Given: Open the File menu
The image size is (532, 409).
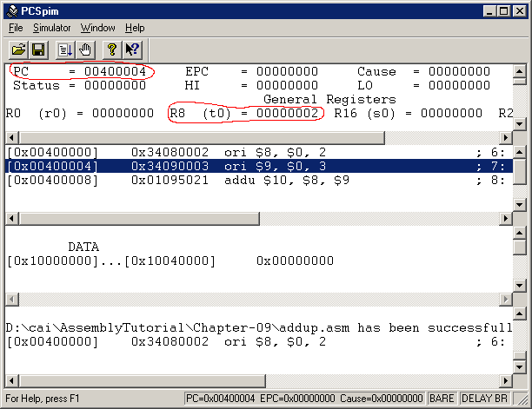Looking at the screenshot, I should 17,28.
